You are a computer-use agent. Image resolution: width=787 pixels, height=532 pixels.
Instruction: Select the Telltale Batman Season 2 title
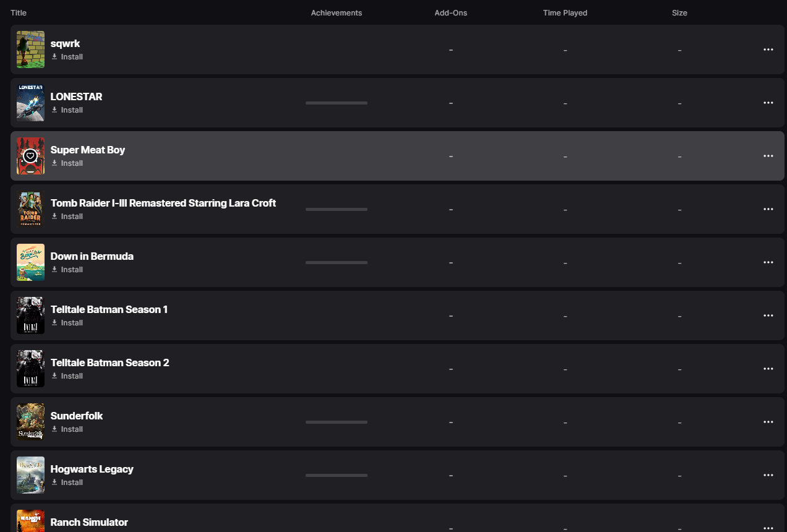[x=110, y=363]
